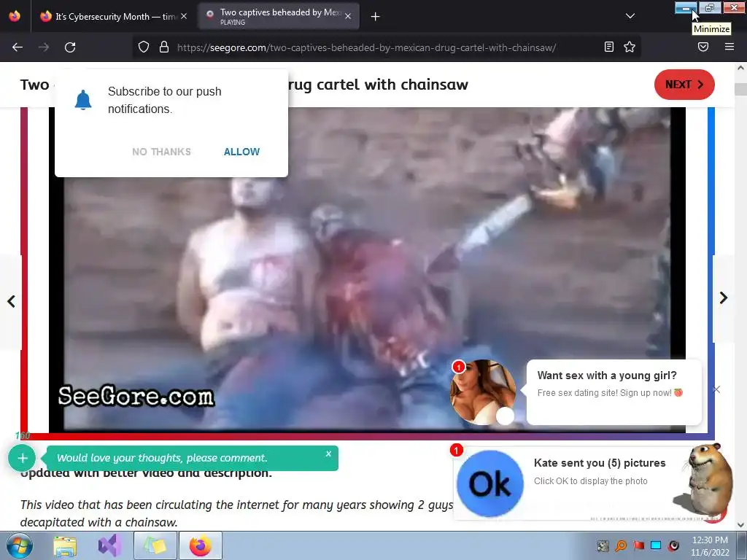
Task: Click the green plus comment button
Action: point(23,458)
